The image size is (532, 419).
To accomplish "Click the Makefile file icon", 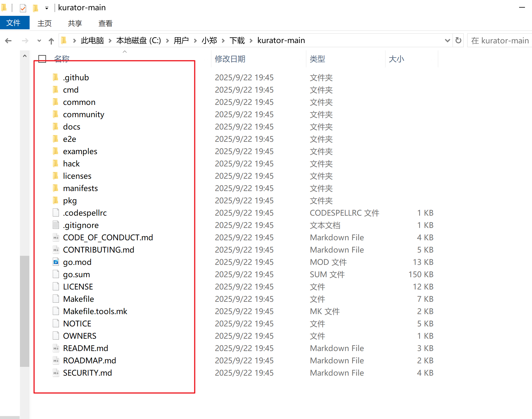I will [56, 299].
